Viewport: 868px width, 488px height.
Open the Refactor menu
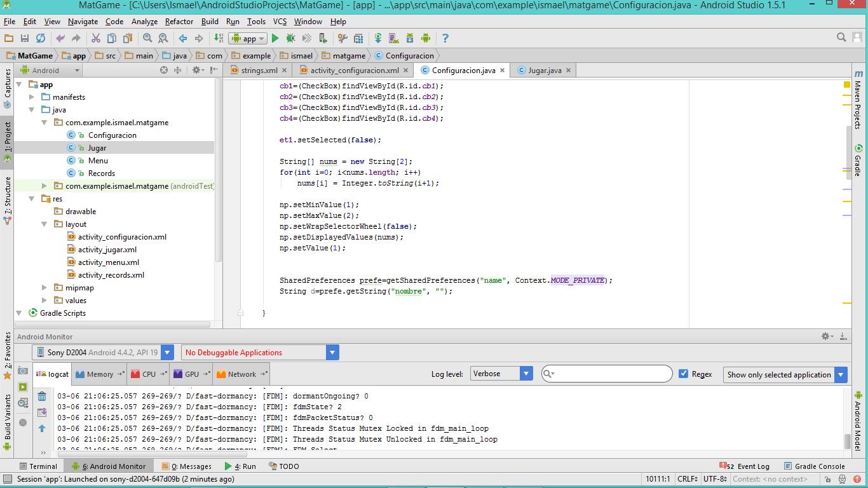pyautogui.click(x=179, y=22)
